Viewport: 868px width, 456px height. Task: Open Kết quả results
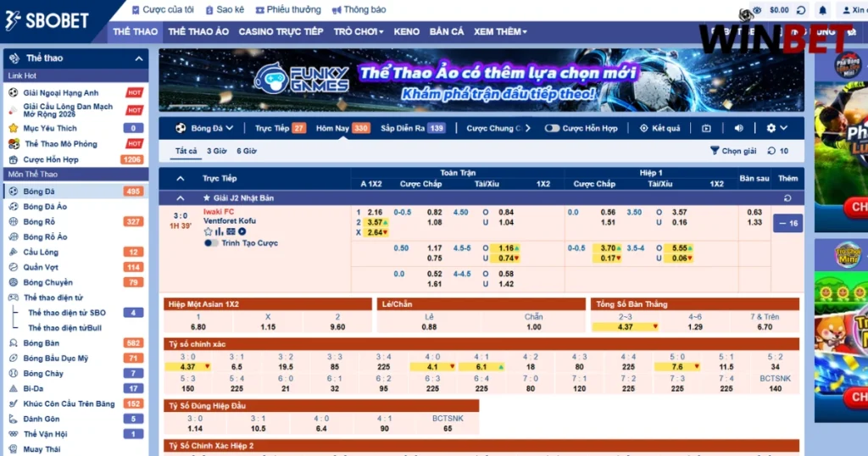coord(659,128)
